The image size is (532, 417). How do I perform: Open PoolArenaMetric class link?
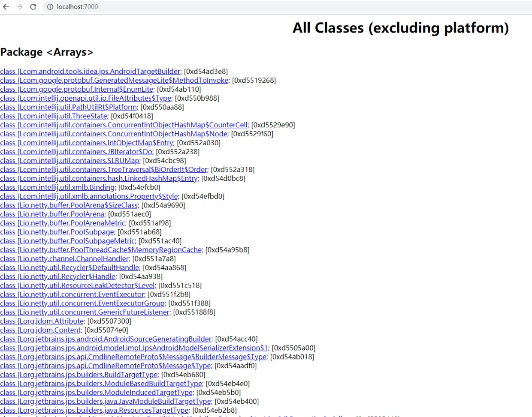[x=63, y=223]
